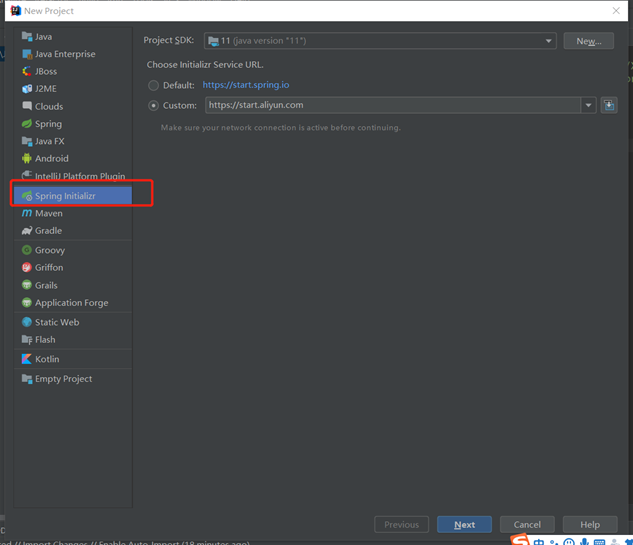This screenshot has width=633, height=545.
Task: Open the Project SDK dropdown
Action: (380, 41)
